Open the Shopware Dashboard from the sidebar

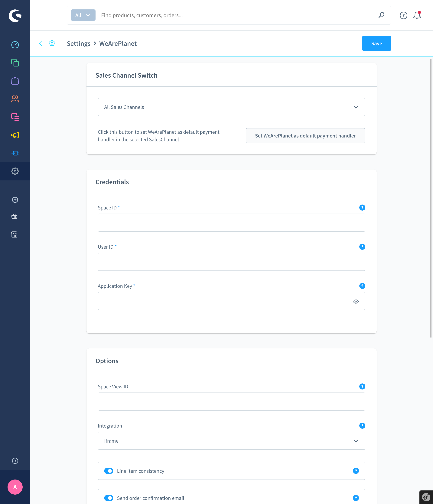pos(15,44)
